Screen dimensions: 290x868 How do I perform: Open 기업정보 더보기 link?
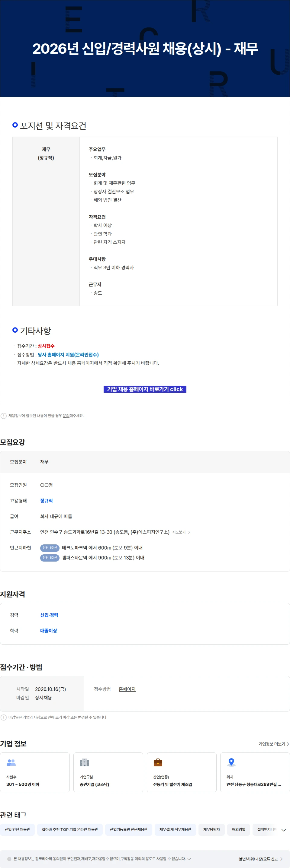tap(274, 744)
